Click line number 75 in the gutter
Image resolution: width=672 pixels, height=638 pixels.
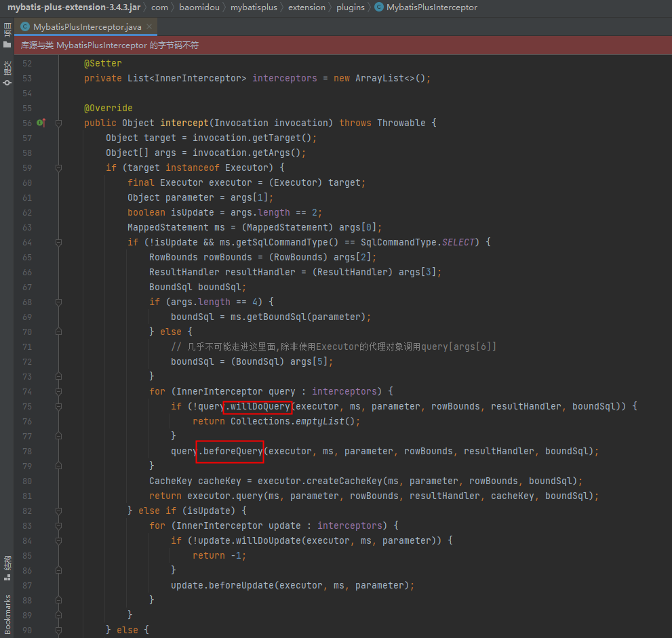pos(27,406)
